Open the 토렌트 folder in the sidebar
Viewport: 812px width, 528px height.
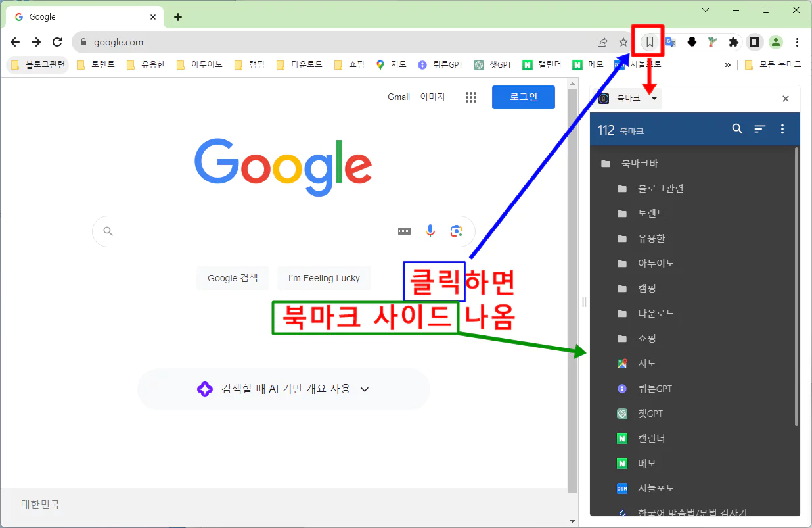(692, 214)
